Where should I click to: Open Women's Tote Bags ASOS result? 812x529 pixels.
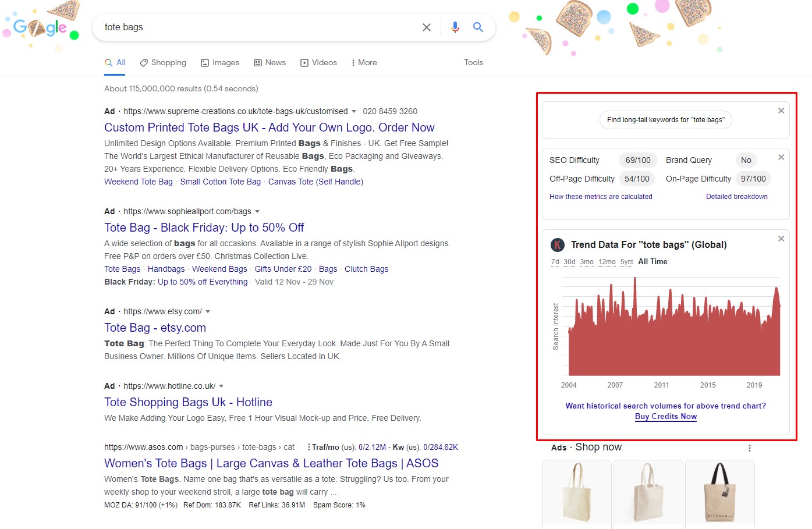[x=271, y=463]
